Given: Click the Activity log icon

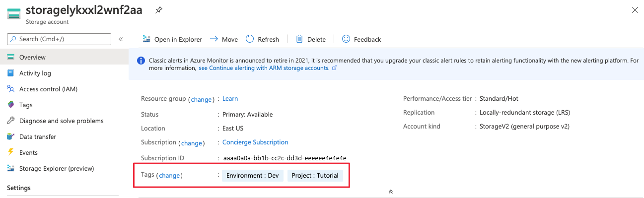Looking at the screenshot, I should pyautogui.click(x=10, y=73).
